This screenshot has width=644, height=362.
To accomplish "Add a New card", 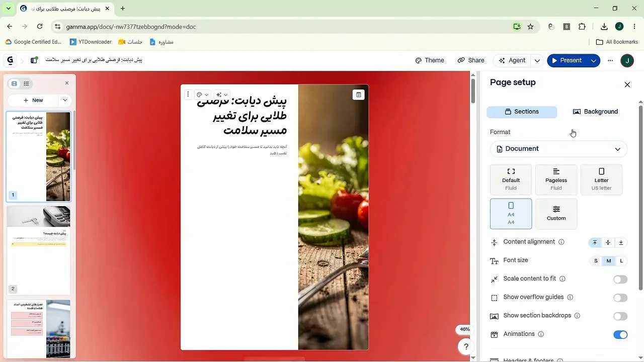I will (x=33, y=100).
